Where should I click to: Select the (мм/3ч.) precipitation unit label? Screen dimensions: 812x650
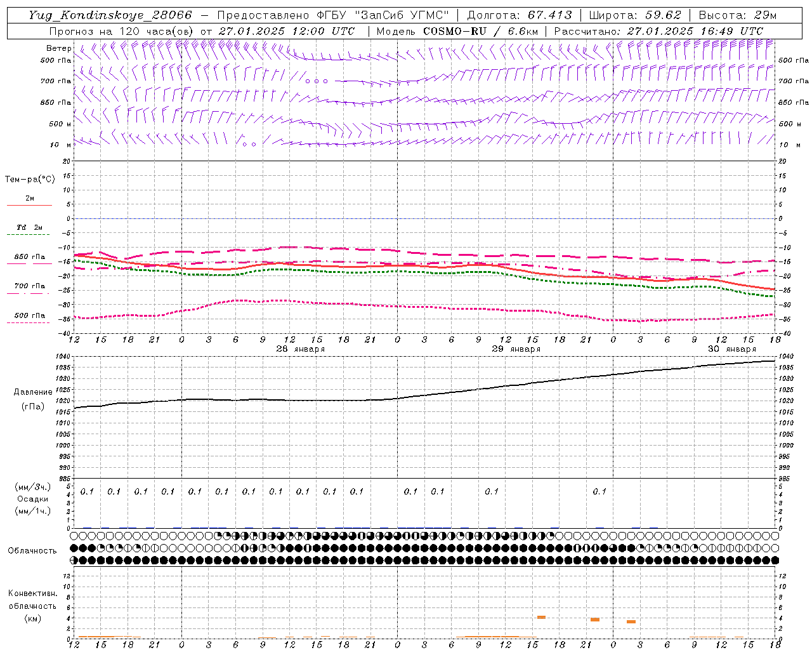coord(33,487)
